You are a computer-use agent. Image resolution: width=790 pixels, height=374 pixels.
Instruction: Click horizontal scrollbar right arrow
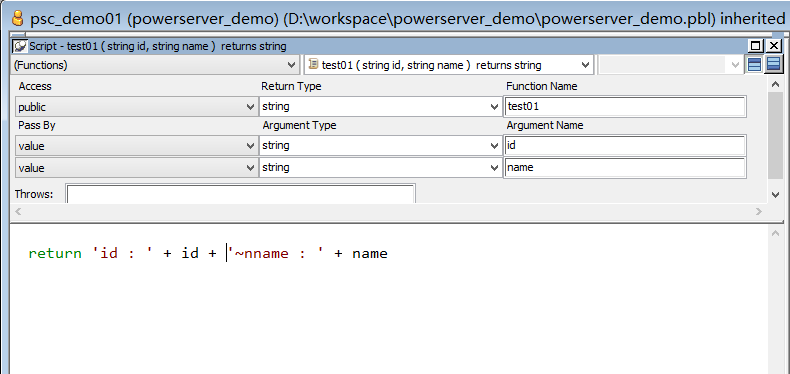click(x=759, y=212)
